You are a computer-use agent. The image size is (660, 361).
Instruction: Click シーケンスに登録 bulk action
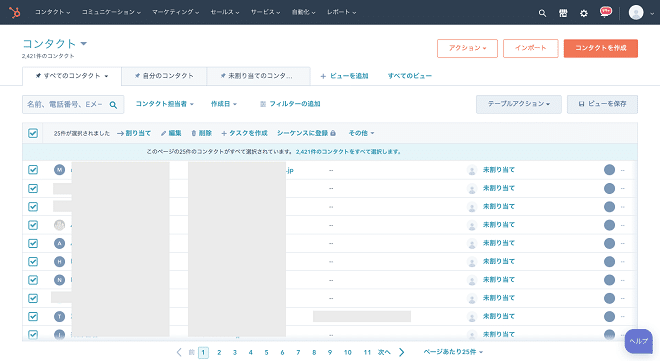[x=306, y=133]
